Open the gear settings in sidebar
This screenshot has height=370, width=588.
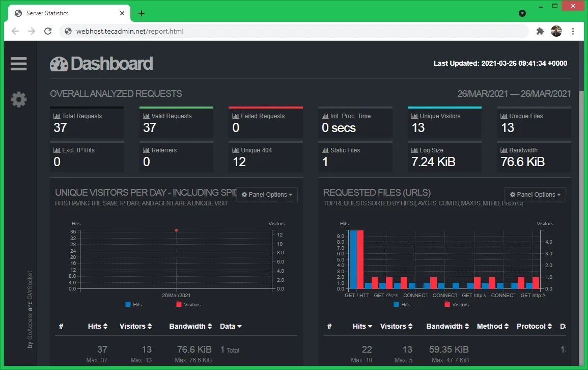[18, 99]
